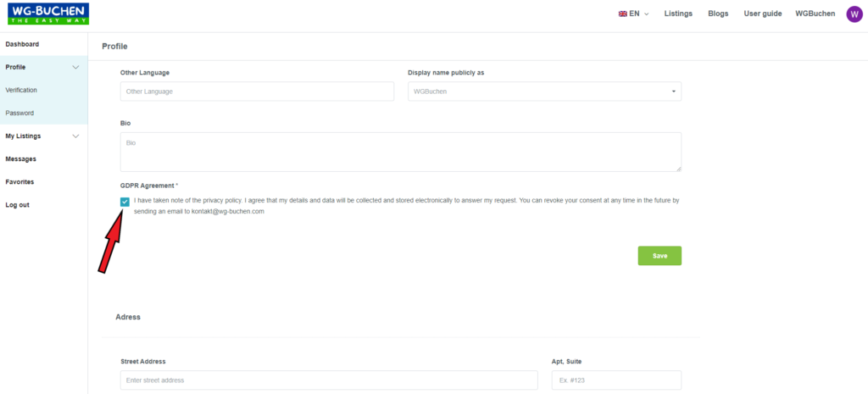This screenshot has height=394, width=868.
Task: Collapse the Profile sidebar chevron
Action: [75, 68]
